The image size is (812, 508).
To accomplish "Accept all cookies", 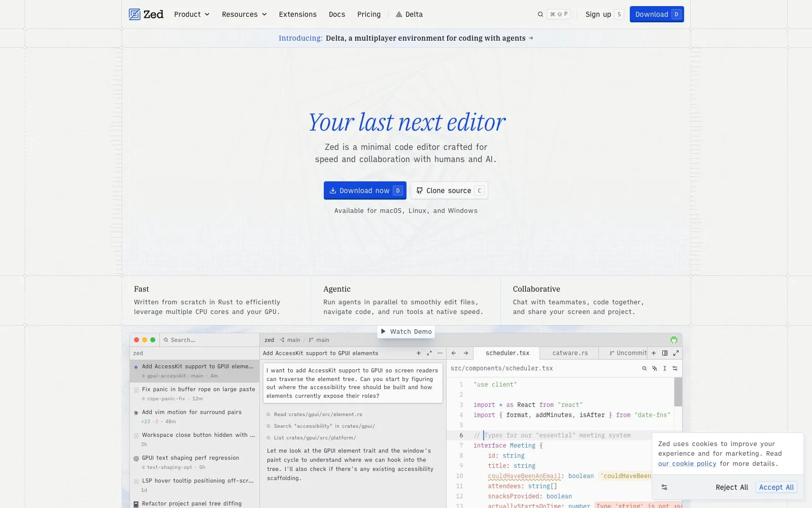I will click(x=776, y=487).
